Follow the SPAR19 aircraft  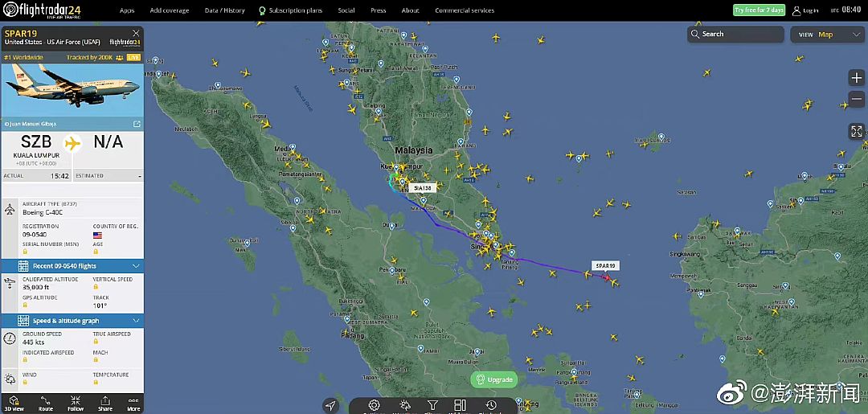coord(76,404)
